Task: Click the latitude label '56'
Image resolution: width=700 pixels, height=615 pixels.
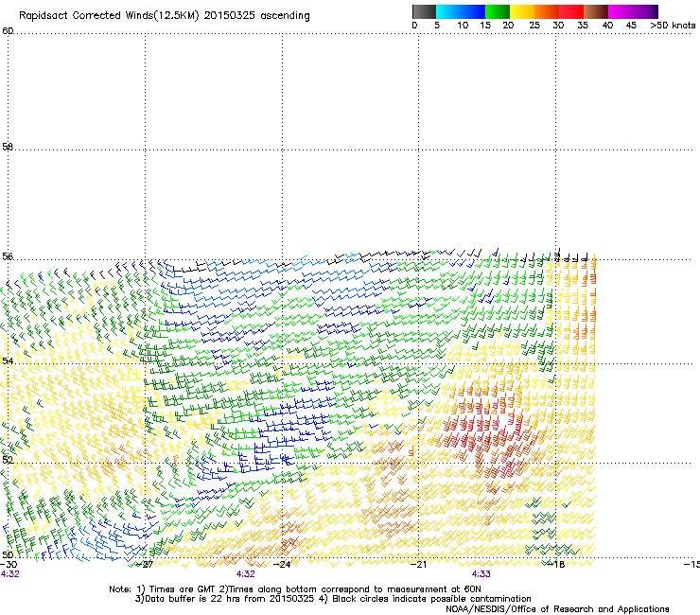Action: coord(8,256)
